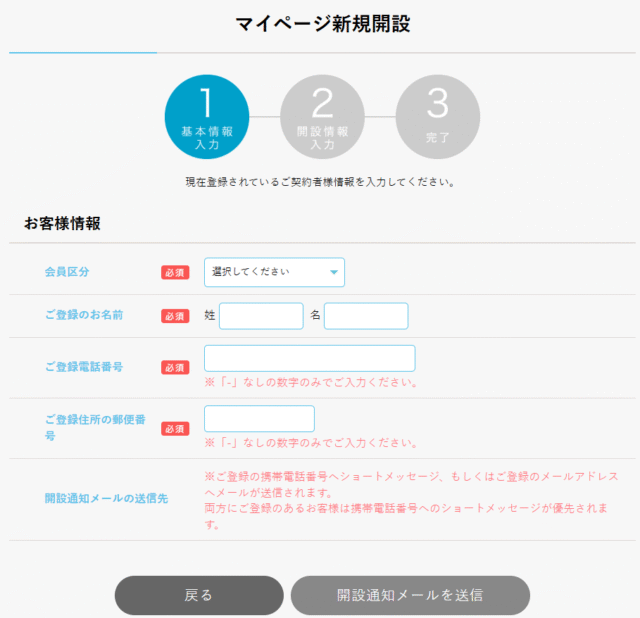The height and width of the screenshot is (618, 640).
Task: Click the 必須 badge beside 郵便番号
Action: click(x=175, y=429)
